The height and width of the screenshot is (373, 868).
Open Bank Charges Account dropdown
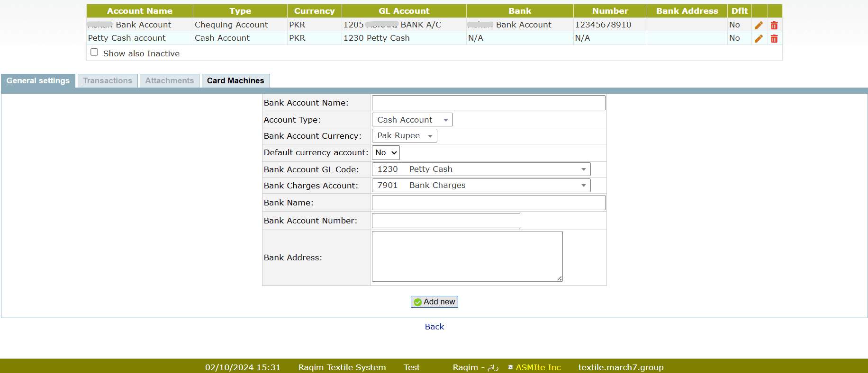point(481,186)
